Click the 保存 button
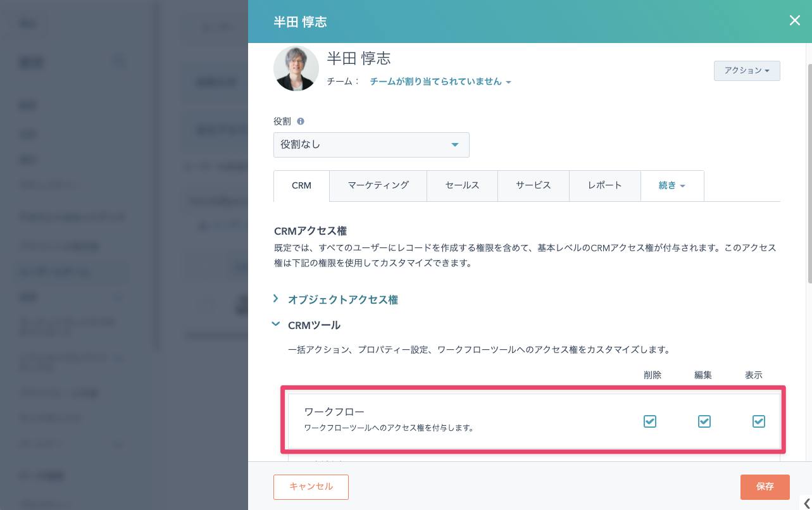 pyautogui.click(x=765, y=487)
